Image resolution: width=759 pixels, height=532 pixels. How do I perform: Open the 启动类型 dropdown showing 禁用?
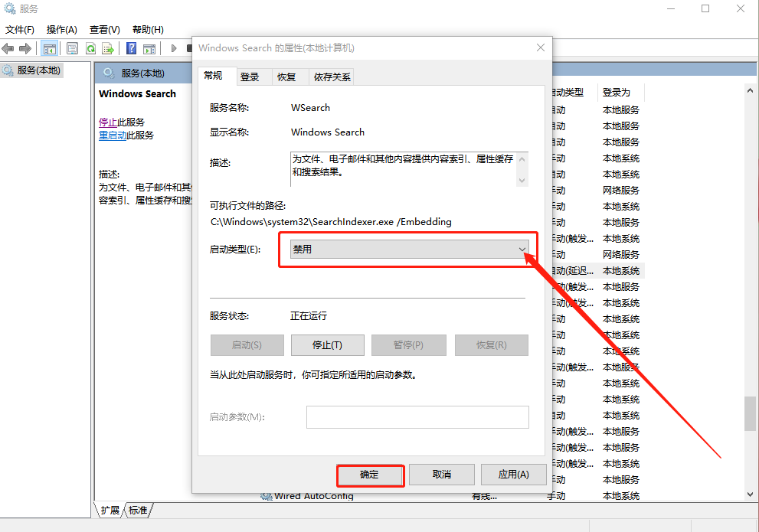tap(522, 250)
